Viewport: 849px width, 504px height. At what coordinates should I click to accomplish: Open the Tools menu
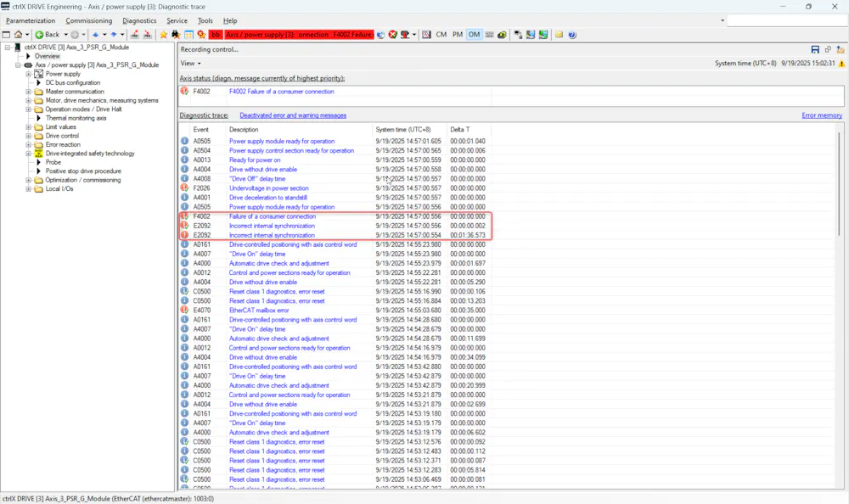(x=205, y=20)
